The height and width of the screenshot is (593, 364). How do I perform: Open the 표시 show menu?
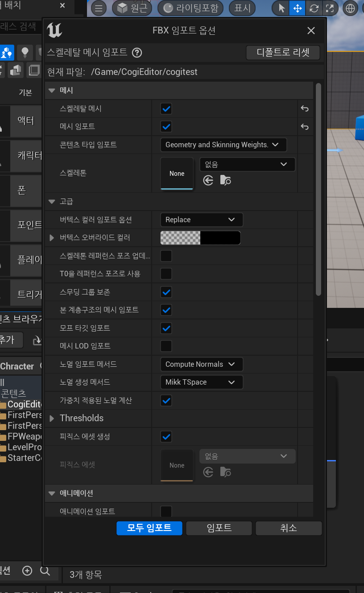coord(242,8)
